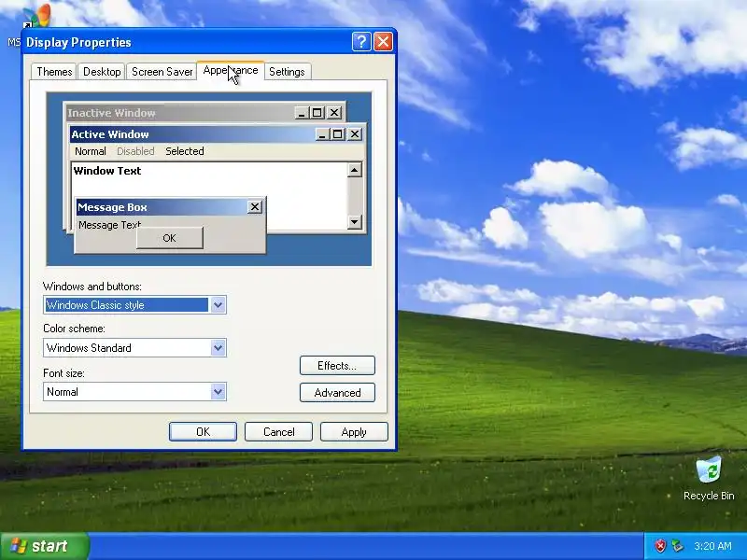Apply the display changes
The image size is (747, 560).
click(x=354, y=431)
